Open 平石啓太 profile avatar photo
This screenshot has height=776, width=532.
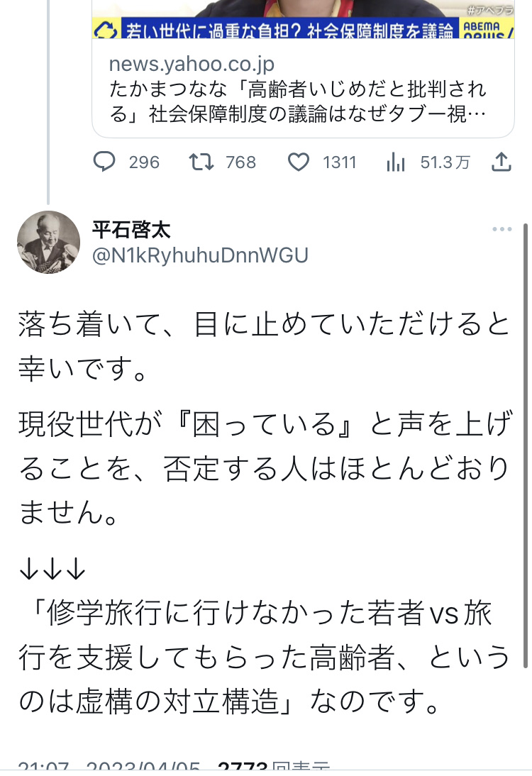tap(48, 242)
